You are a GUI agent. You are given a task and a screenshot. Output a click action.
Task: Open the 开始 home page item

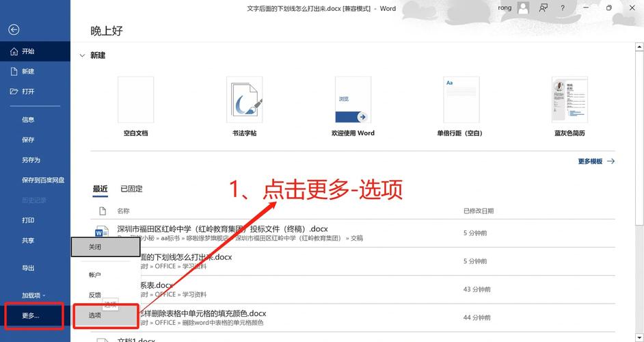tap(36, 51)
